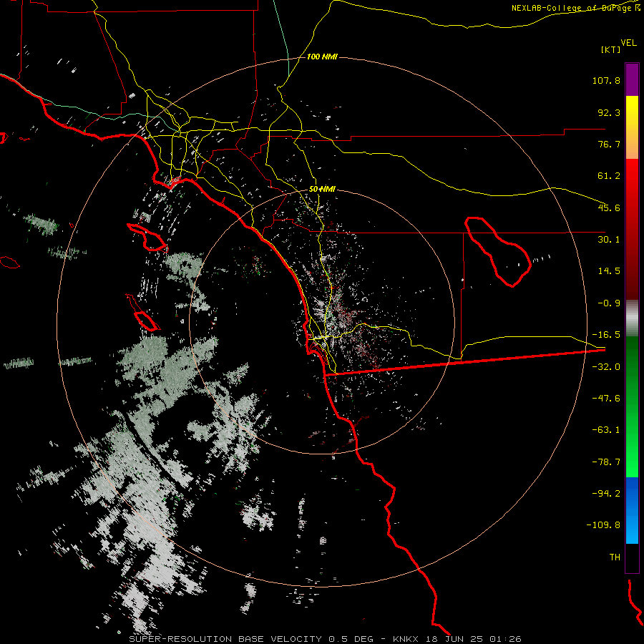The height and width of the screenshot is (644, 644).
Task: Click the -63.1 legend value
Action: coord(606,430)
